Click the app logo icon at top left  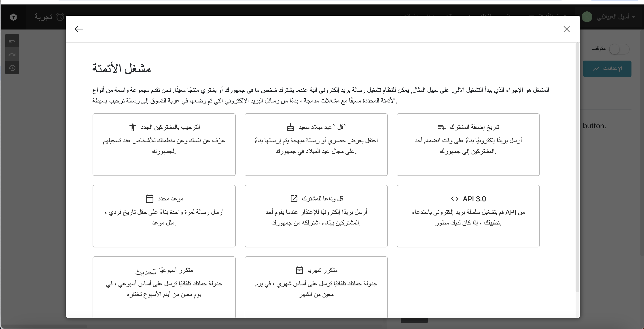click(13, 17)
